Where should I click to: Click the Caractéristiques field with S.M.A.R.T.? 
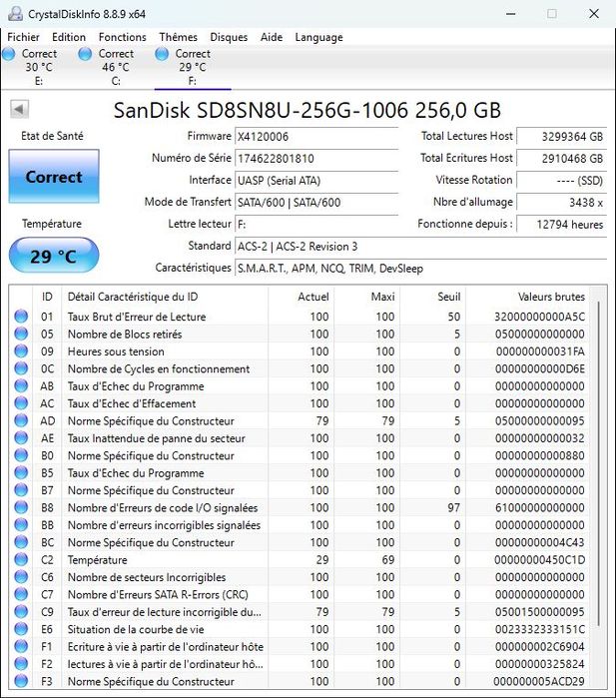click(x=420, y=268)
